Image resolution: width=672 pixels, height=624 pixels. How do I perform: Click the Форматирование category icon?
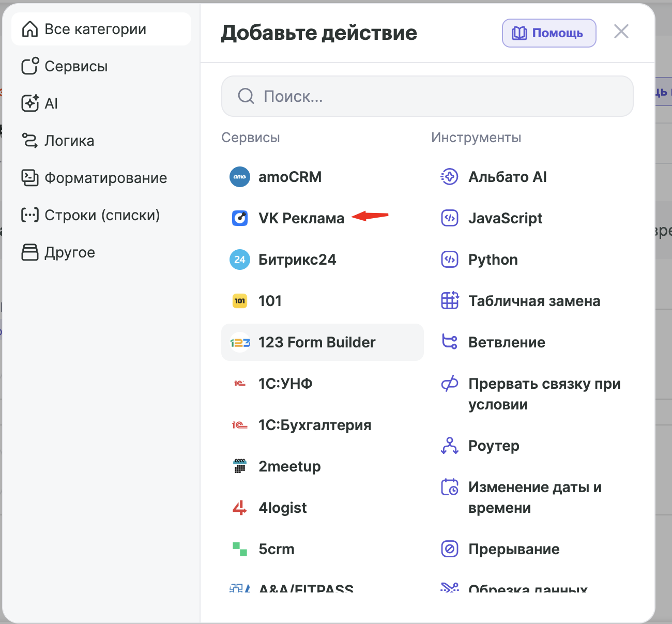(x=30, y=177)
